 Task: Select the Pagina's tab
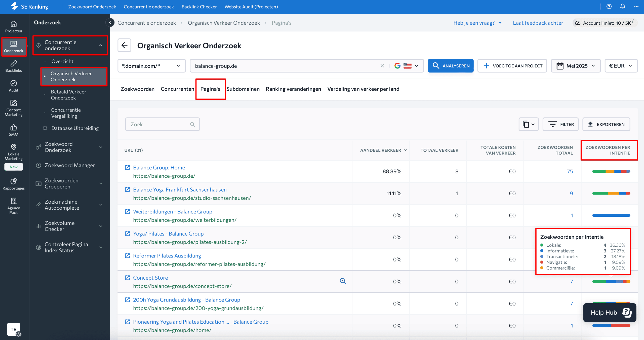coord(210,89)
